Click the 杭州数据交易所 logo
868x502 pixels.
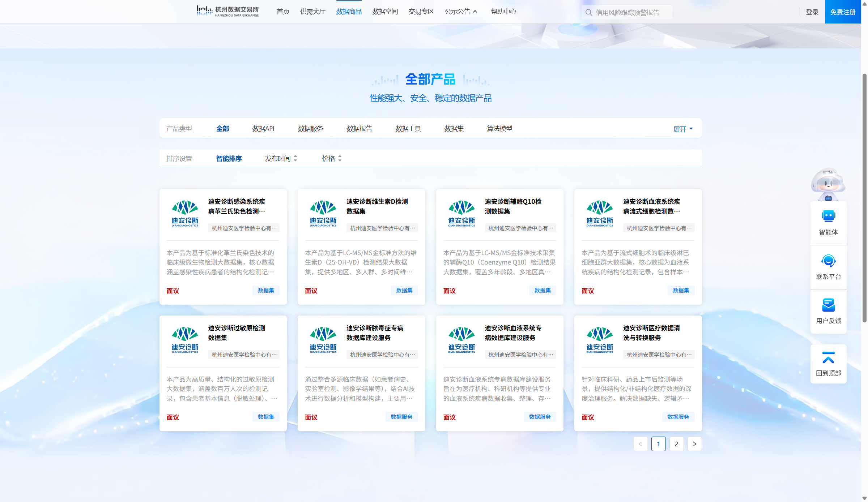tap(228, 11)
